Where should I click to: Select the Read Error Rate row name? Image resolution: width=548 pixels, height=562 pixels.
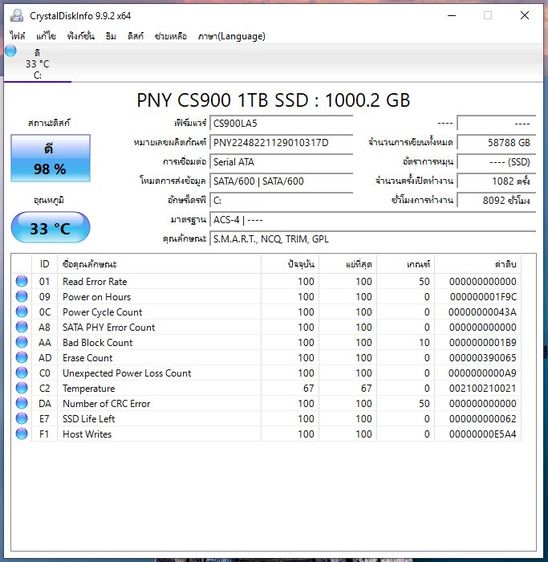tap(95, 281)
